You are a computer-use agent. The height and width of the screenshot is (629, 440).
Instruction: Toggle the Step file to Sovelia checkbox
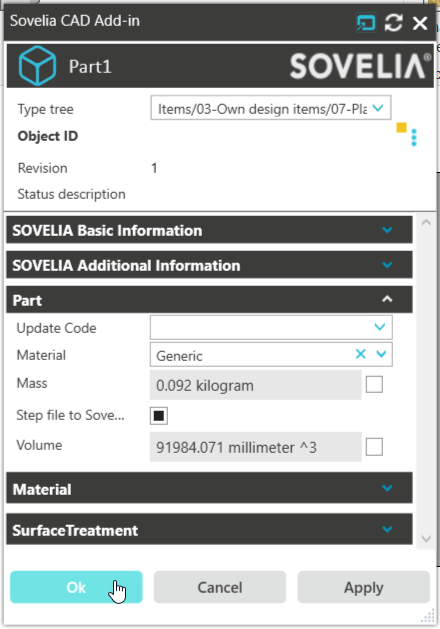159,416
